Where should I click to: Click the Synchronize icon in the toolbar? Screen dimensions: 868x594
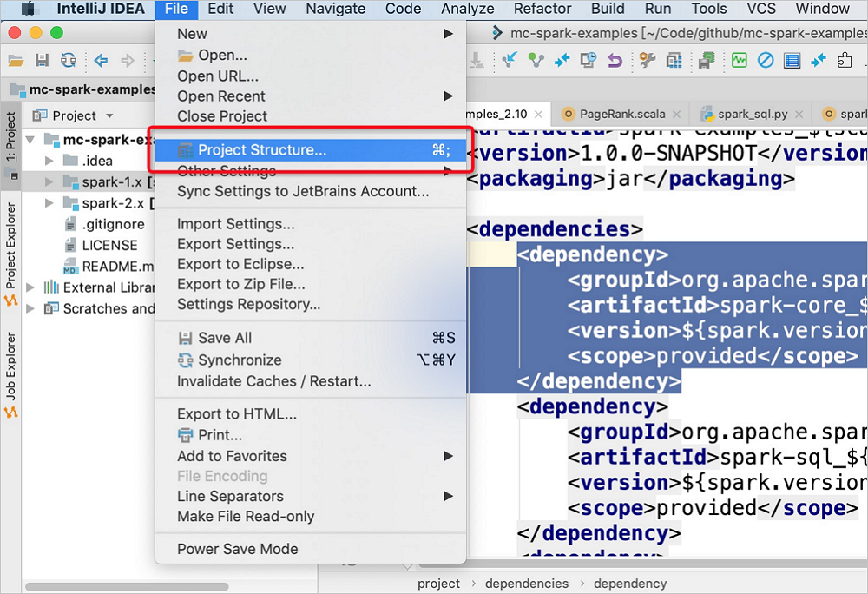coord(68,60)
